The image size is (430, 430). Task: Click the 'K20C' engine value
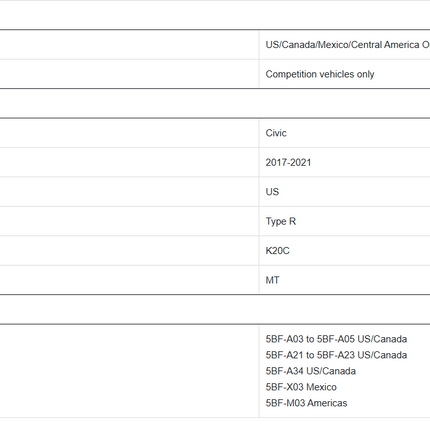pyautogui.click(x=277, y=251)
